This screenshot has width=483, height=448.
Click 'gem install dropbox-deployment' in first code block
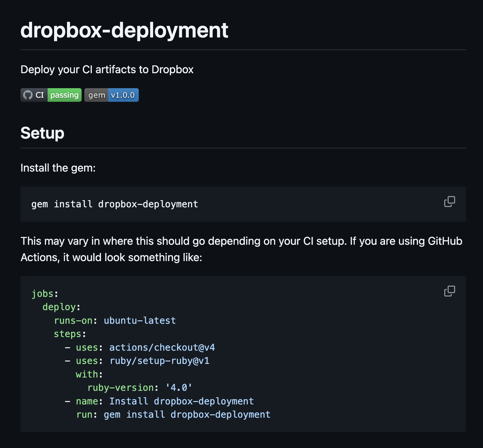115,204
